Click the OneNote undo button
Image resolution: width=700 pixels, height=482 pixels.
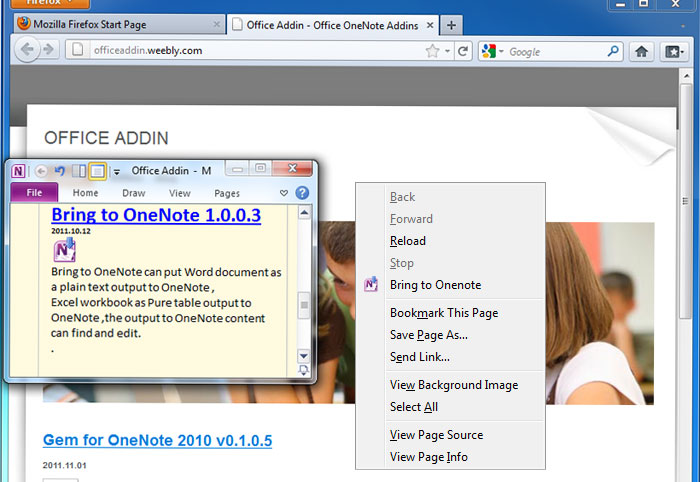click(60, 170)
